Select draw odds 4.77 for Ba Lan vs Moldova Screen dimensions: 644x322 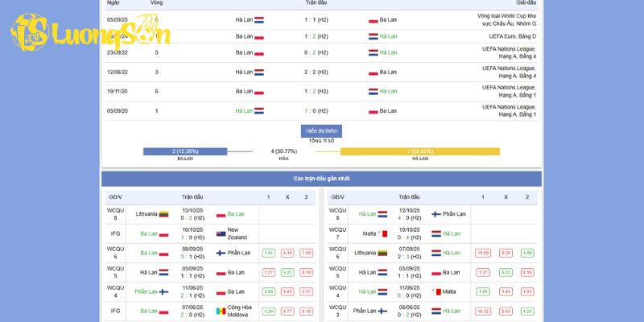click(x=287, y=311)
